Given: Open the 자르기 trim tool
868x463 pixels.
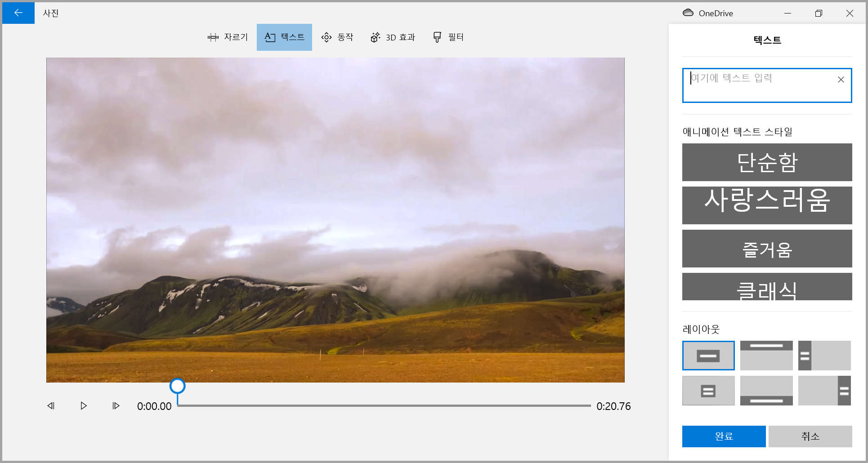Looking at the screenshot, I should click(x=228, y=37).
